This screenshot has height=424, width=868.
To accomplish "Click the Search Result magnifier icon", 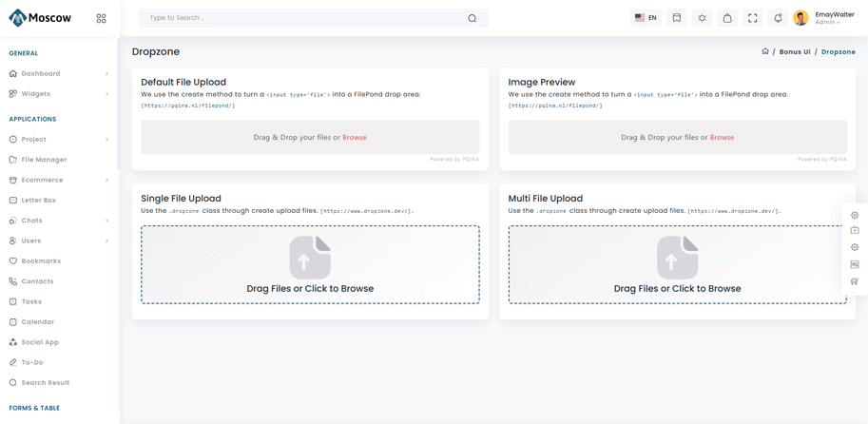I will (x=13, y=383).
